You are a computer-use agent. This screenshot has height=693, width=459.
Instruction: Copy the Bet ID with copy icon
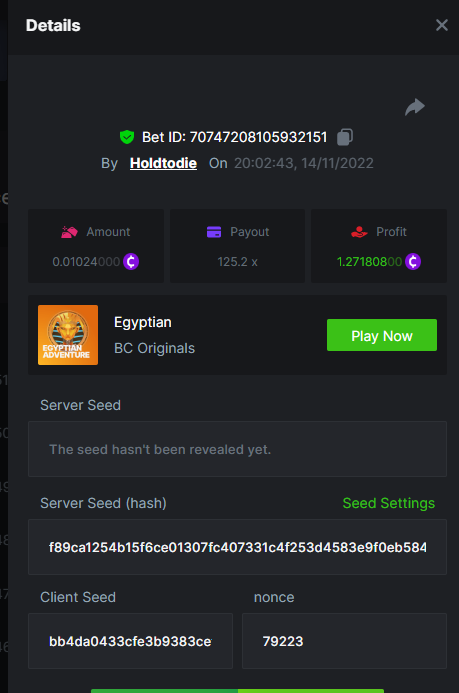[345, 137]
